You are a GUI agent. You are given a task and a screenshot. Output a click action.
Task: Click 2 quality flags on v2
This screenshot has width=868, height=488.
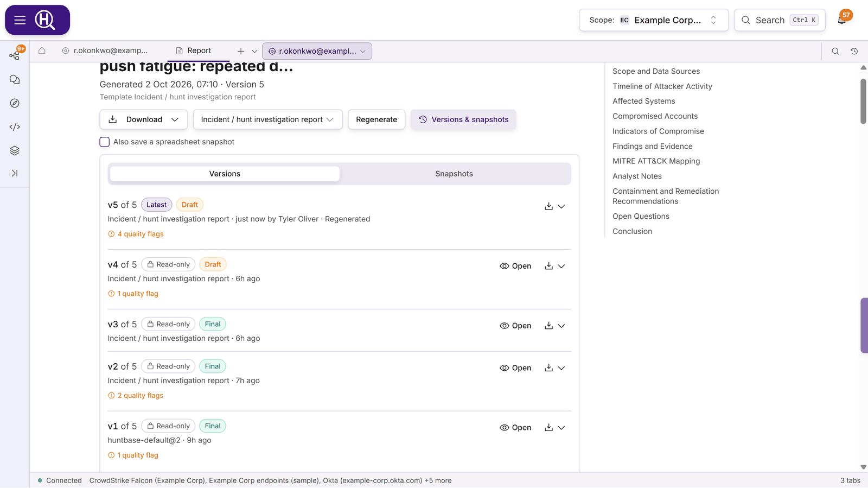(136, 396)
